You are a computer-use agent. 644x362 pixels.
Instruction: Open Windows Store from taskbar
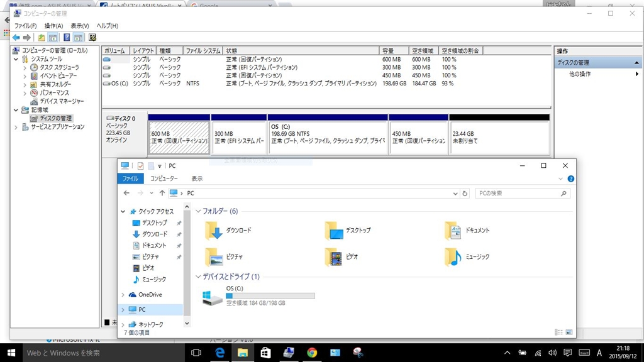[x=266, y=353]
